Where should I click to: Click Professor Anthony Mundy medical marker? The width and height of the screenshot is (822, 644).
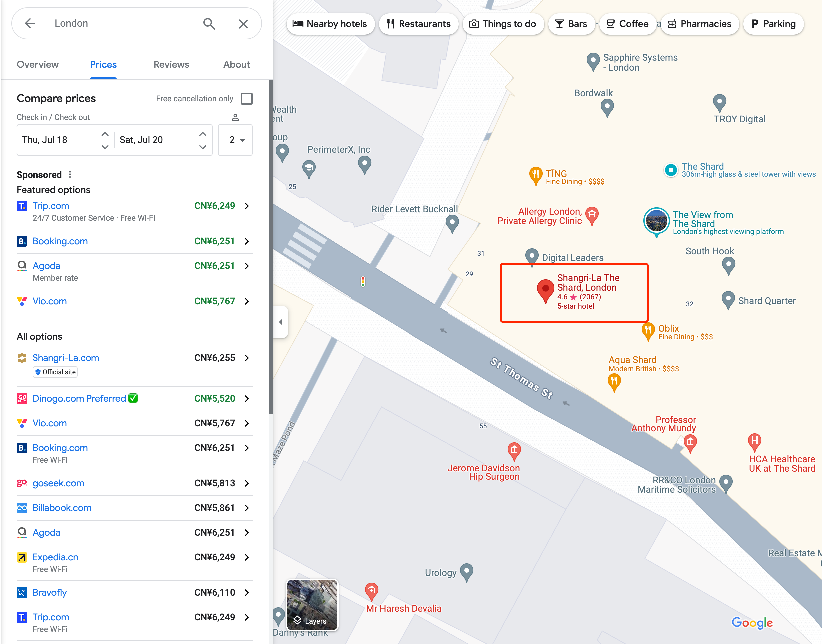pyautogui.click(x=690, y=443)
